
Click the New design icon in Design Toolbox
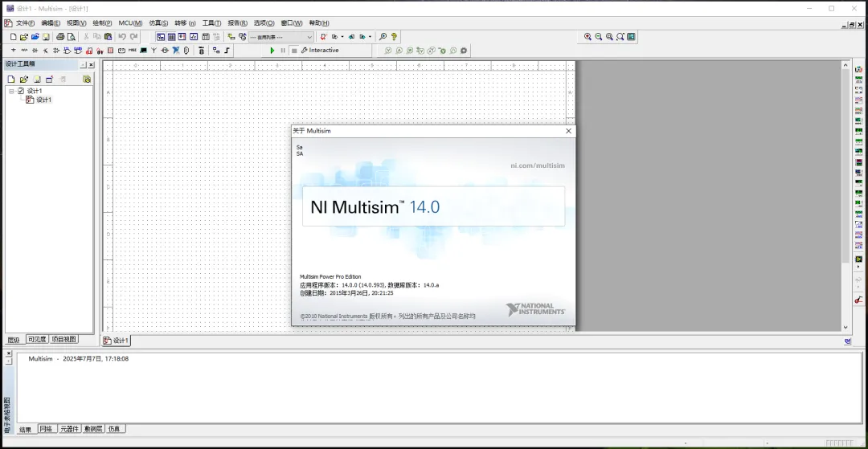[11, 79]
